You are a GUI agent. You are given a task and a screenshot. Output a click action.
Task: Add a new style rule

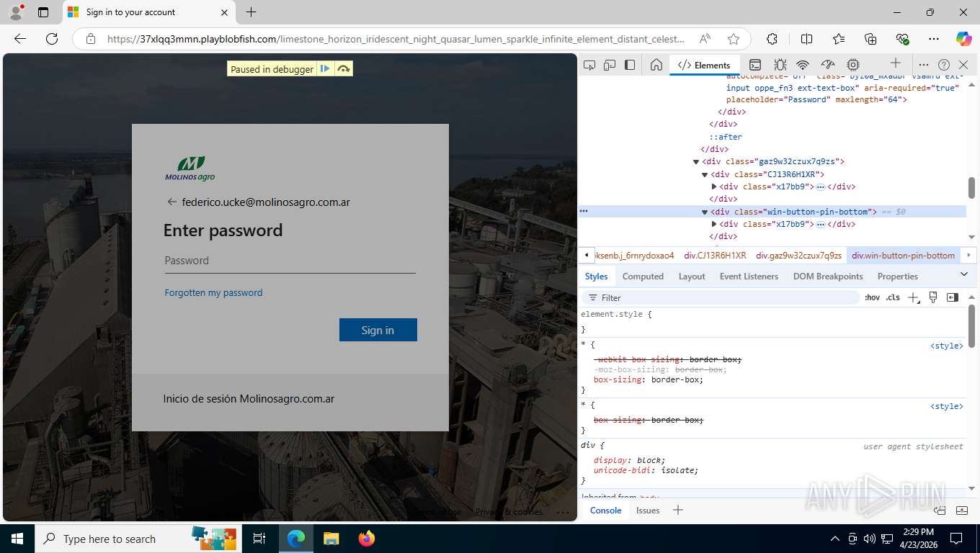pos(913,298)
